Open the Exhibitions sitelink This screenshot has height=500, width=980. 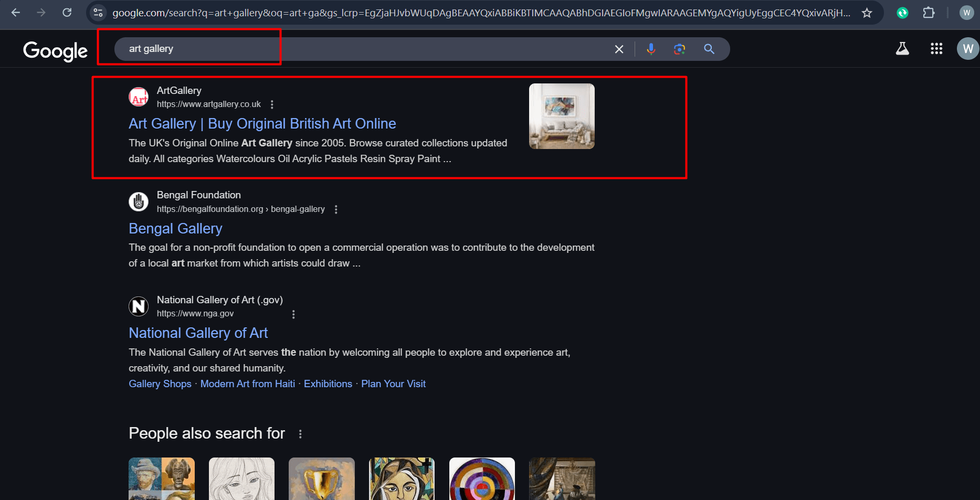(x=328, y=384)
